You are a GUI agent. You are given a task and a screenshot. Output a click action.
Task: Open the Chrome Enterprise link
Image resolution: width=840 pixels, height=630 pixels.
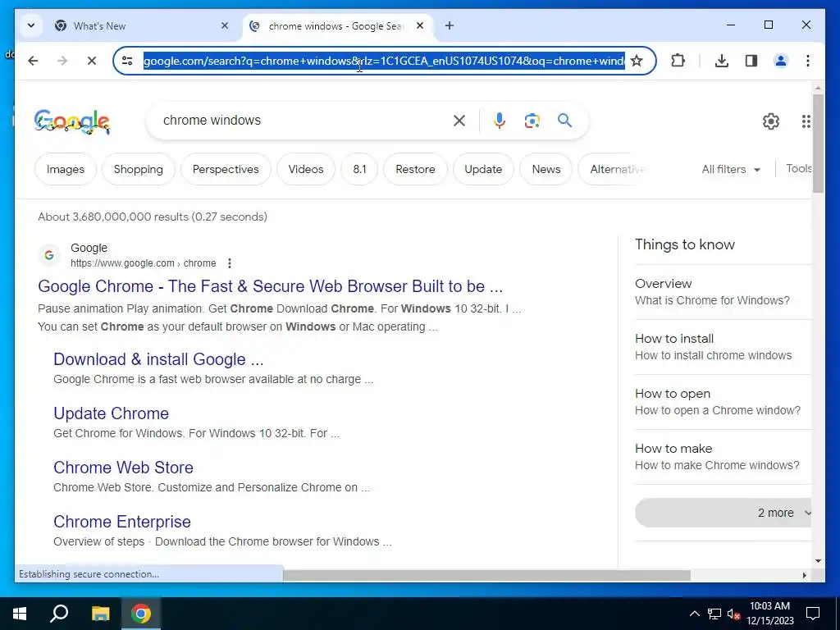coord(122,522)
